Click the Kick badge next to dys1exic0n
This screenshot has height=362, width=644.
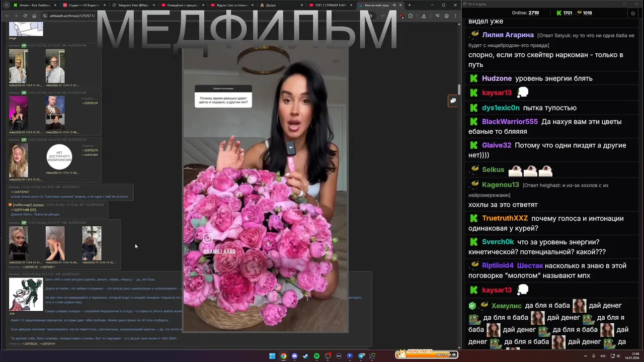[x=473, y=108]
